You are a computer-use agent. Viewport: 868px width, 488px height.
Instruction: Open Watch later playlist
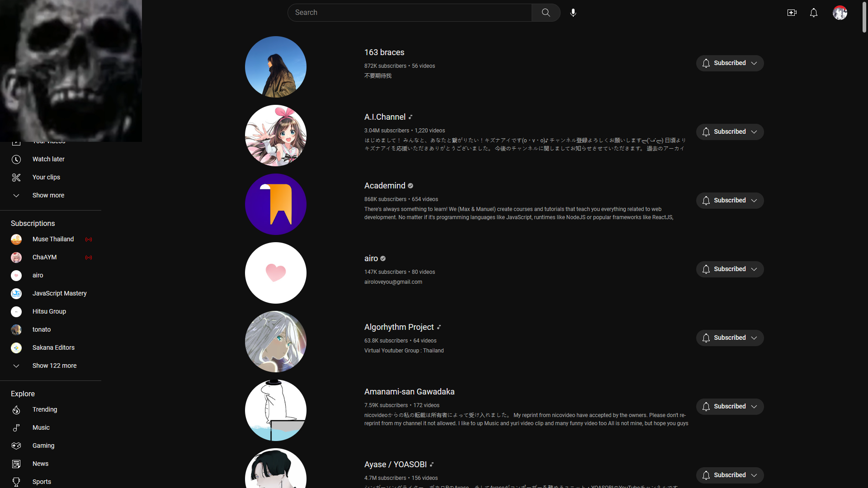48,159
